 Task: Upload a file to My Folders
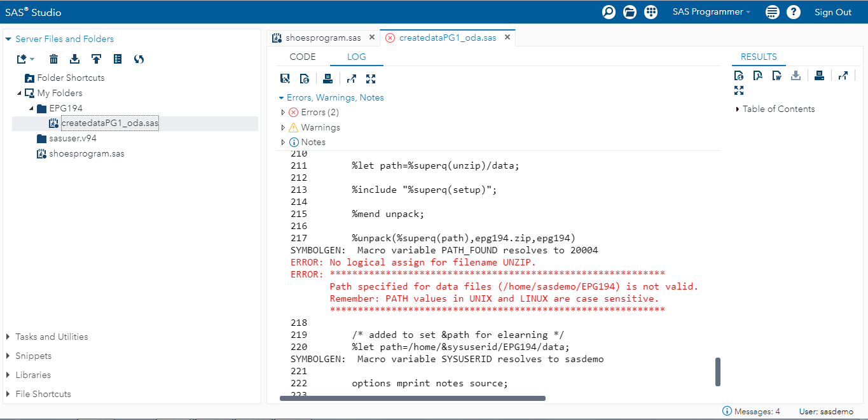click(96, 59)
